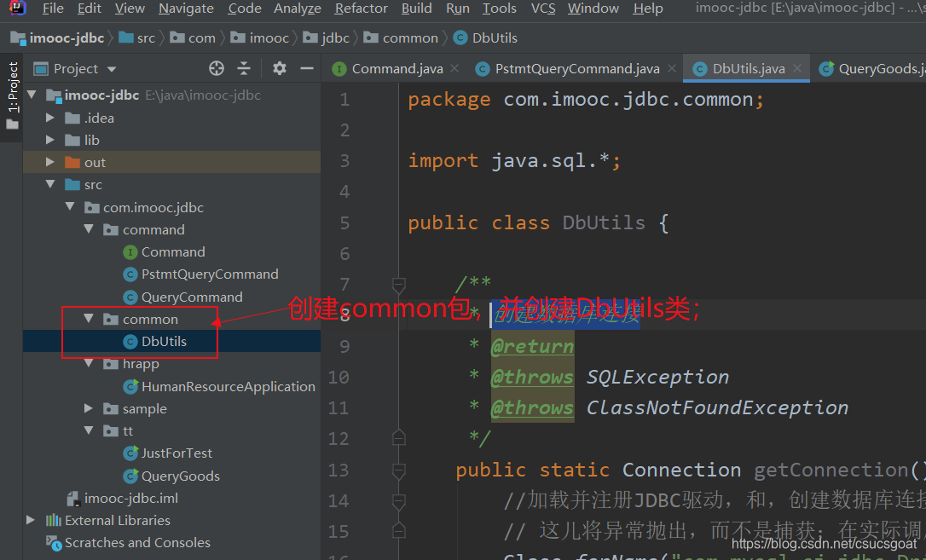926x560 pixels.
Task: Click the QueryGoods class icon in tree
Action: [x=130, y=476]
